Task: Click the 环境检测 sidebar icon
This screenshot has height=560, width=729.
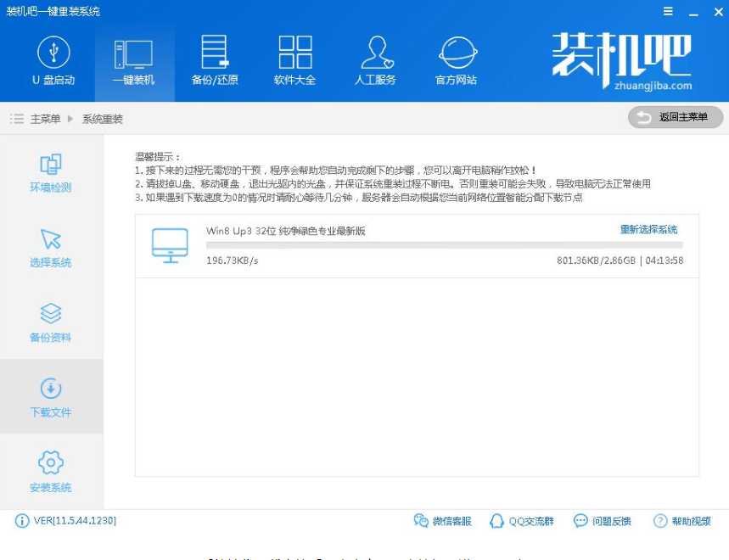Action: pyautogui.click(x=51, y=176)
